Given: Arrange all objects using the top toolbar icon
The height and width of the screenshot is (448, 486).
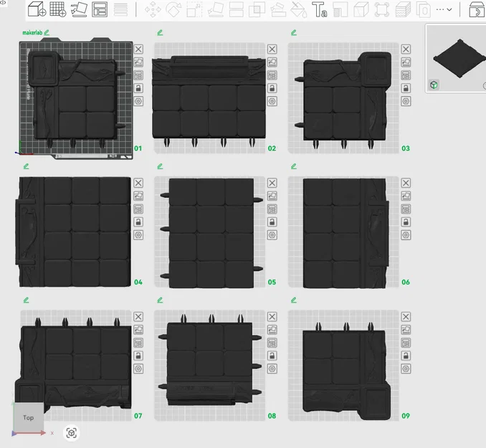Looking at the screenshot, I should point(100,9).
